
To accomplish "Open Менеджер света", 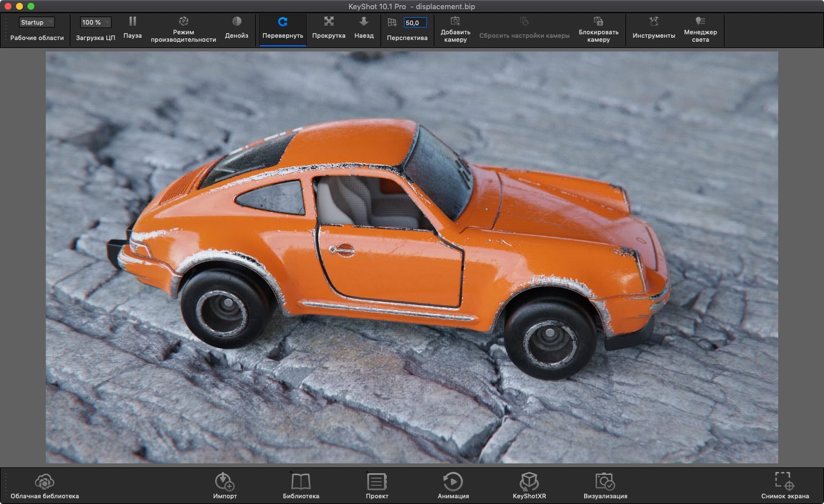I will point(700,30).
